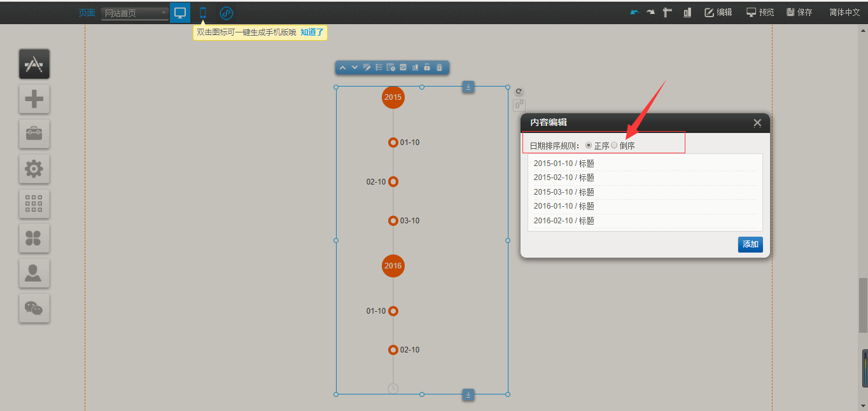Select the 2016-01-10 / 标题 list entry

click(x=564, y=206)
